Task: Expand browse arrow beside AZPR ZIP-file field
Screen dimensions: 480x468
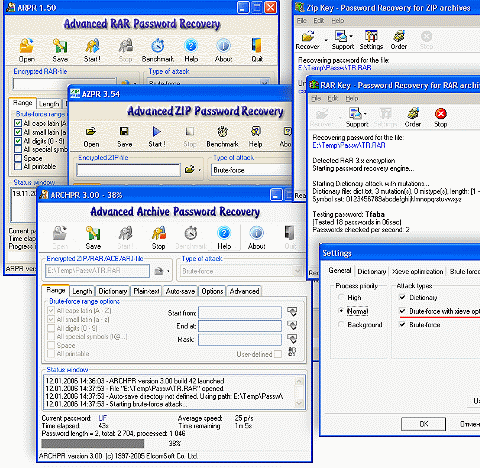Action: point(200,170)
